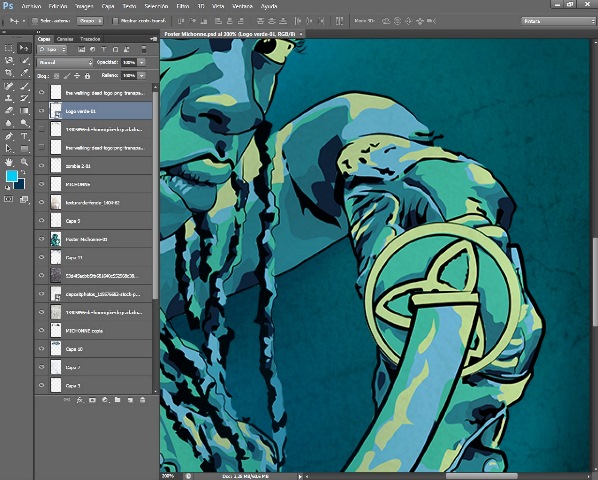The image size is (598, 480).
Task: Select the Move tool in the toolbox
Action: 24,48
